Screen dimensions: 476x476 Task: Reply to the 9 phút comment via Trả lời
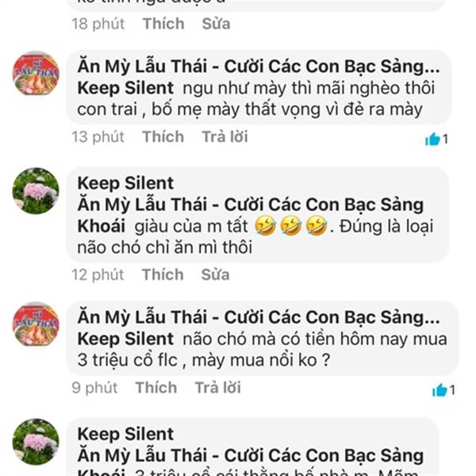coord(218,388)
